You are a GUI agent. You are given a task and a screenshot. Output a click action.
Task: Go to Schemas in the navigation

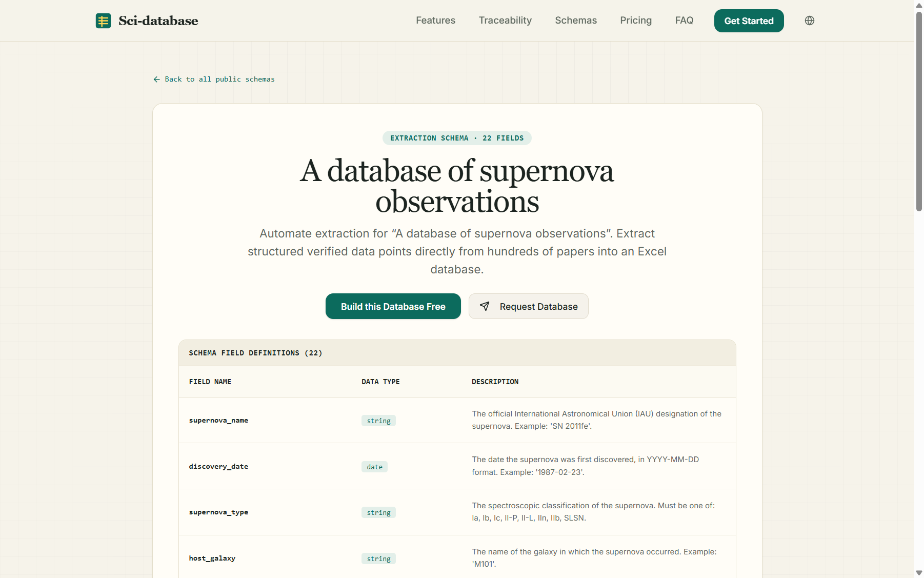pyautogui.click(x=576, y=21)
